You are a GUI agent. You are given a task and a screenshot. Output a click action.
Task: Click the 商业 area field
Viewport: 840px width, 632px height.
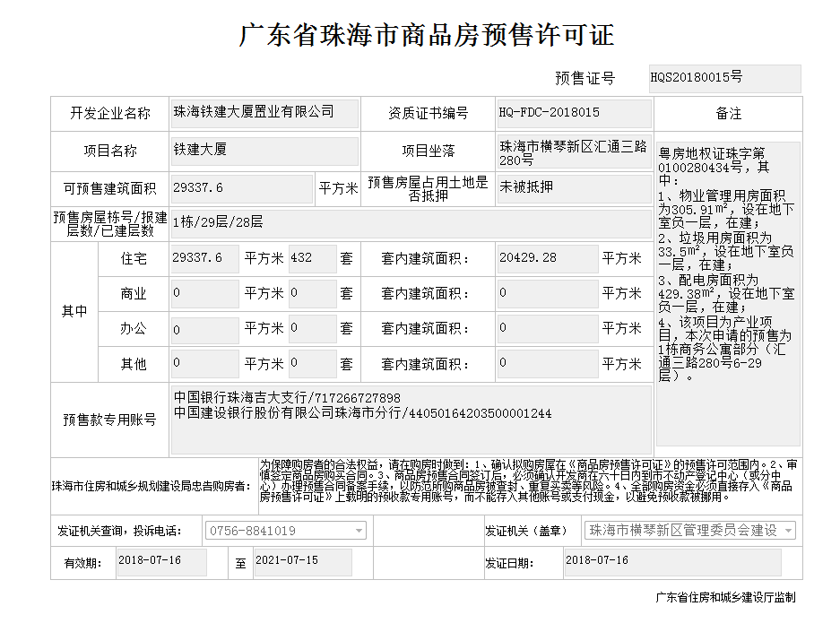(x=204, y=293)
